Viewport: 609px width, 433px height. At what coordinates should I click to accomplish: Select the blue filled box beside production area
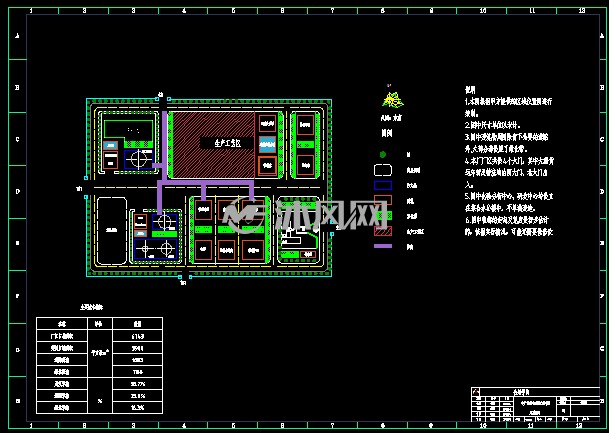[x=267, y=144]
